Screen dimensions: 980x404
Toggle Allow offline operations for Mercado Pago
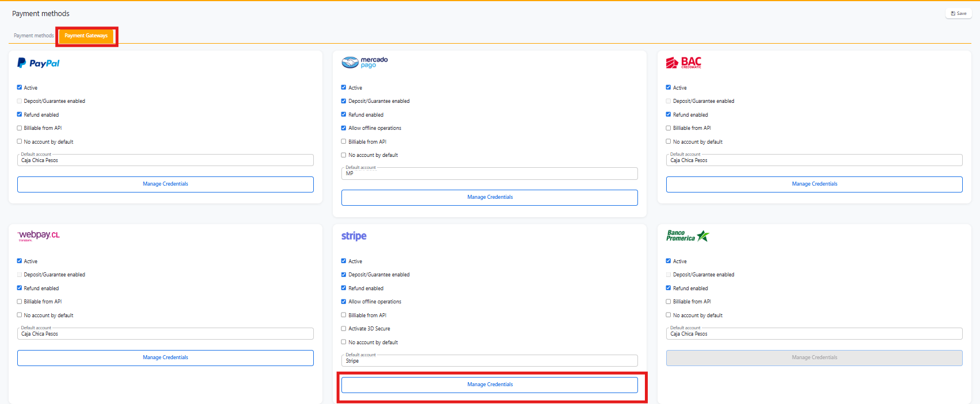pyautogui.click(x=344, y=128)
